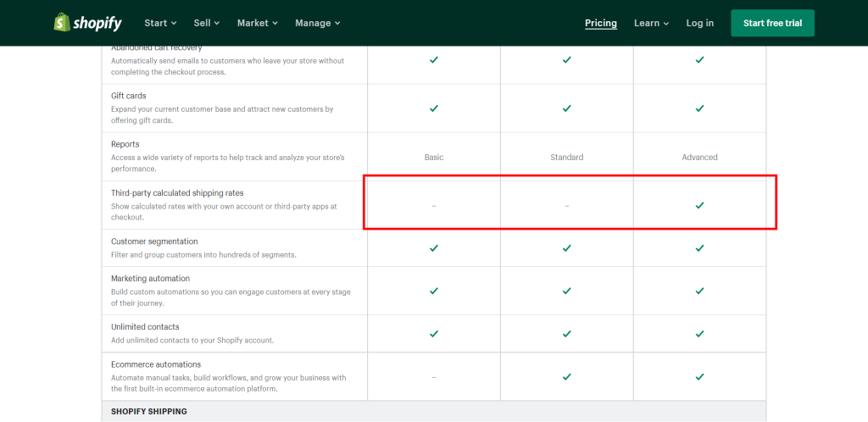Click 'Automate manual tasks, build workflows' description
This screenshot has height=422, width=868.
point(229,383)
